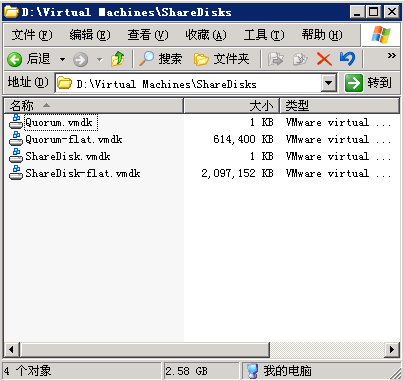The width and height of the screenshot is (404, 381).
Task: Click the 搜索 search toolbar button
Action: tap(161, 59)
